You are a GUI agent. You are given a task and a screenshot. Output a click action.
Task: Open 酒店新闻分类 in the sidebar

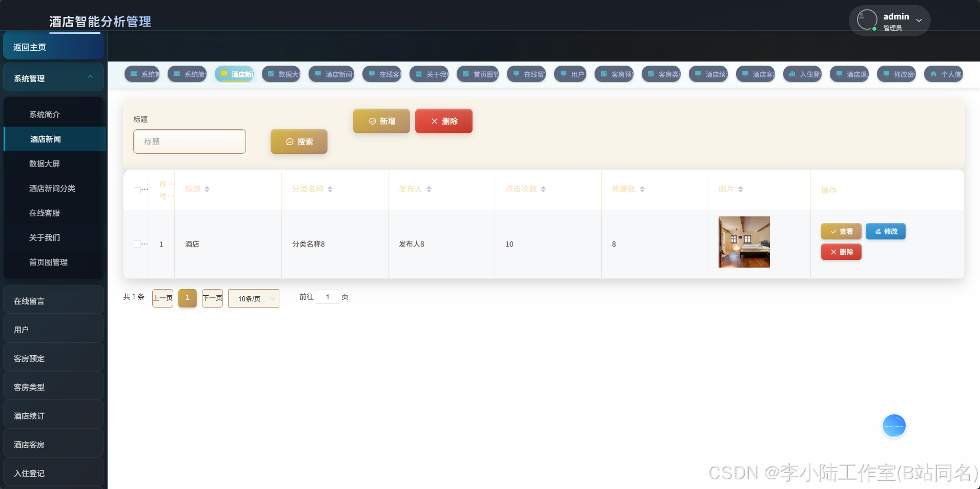tap(55, 188)
